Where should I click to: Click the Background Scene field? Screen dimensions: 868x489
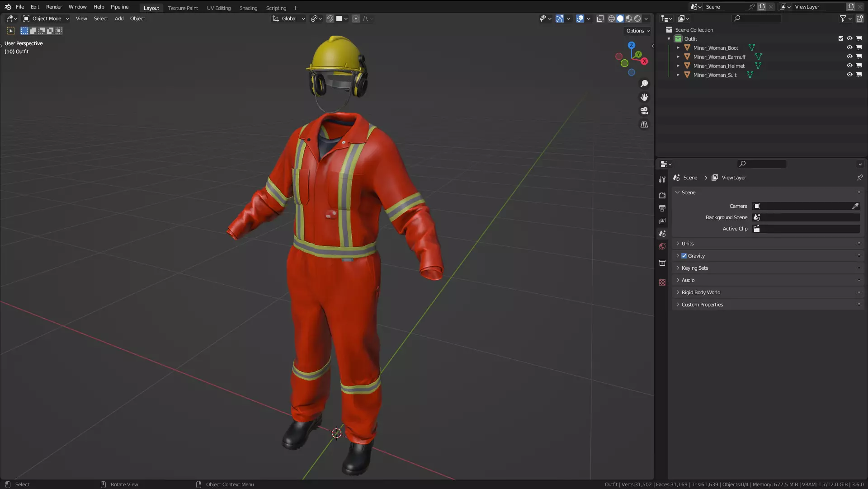806,217
